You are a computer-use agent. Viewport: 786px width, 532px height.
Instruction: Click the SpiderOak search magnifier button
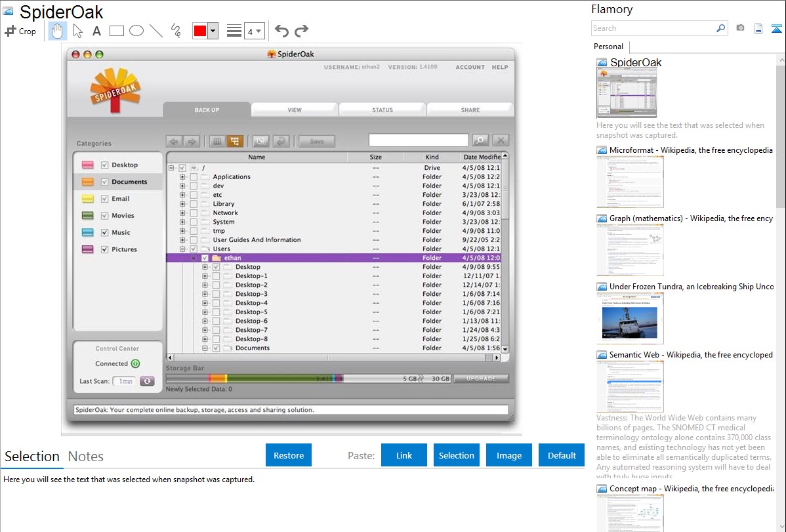coord(480,140)
